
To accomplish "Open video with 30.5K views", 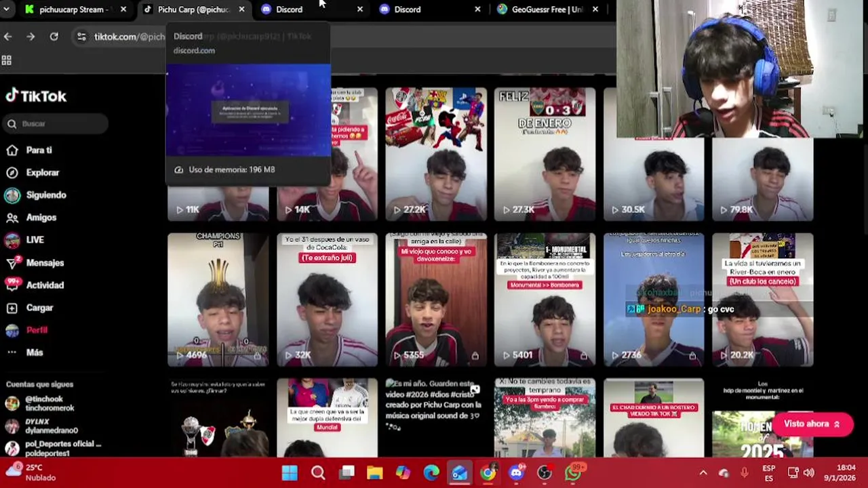I will pyautogui.click(x=654, y=178).
